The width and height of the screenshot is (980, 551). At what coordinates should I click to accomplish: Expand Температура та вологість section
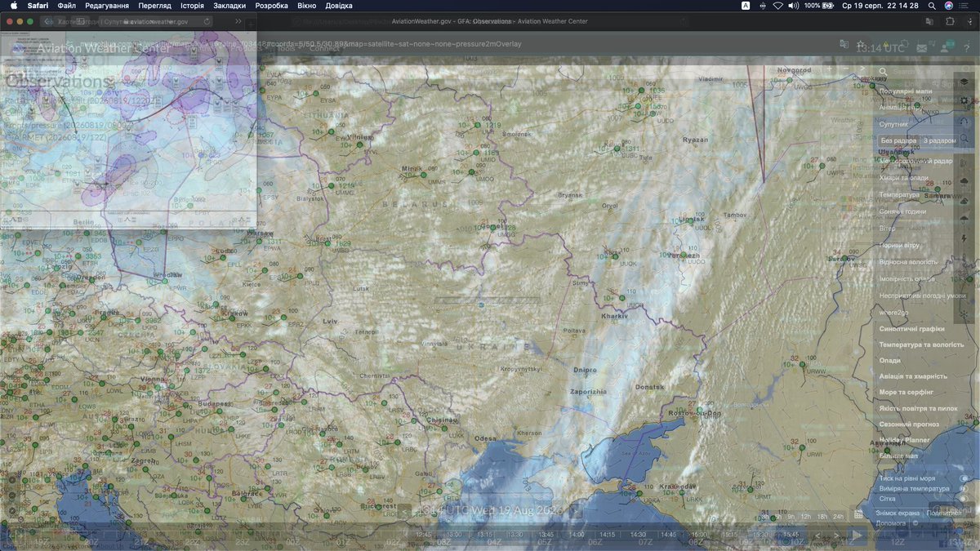921,344
